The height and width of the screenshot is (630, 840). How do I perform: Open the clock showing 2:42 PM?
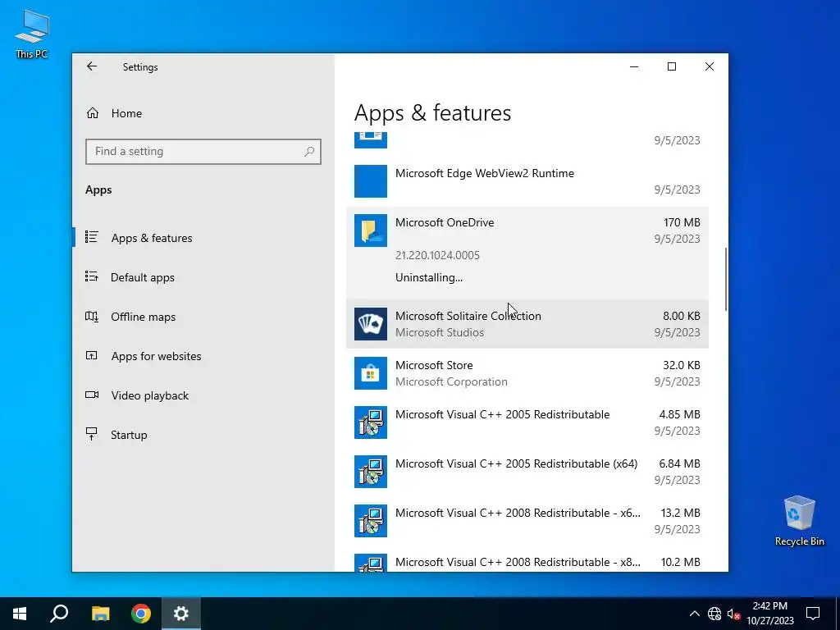tap(770, 614)
